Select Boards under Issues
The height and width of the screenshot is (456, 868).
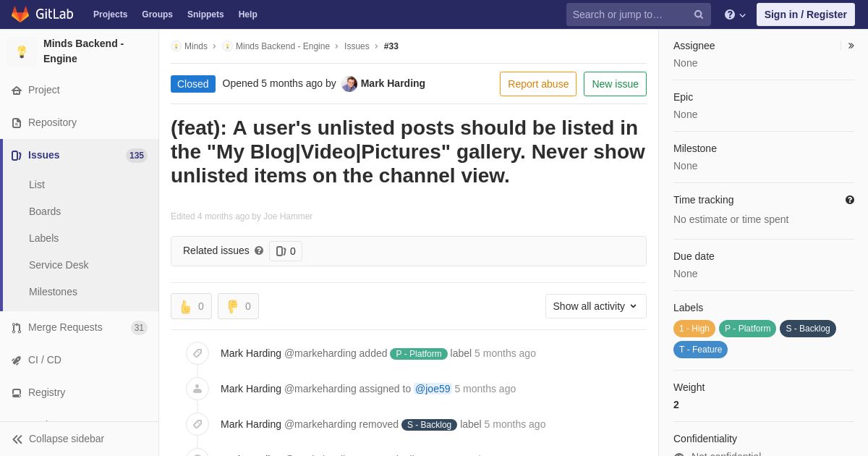coord(45,211)
